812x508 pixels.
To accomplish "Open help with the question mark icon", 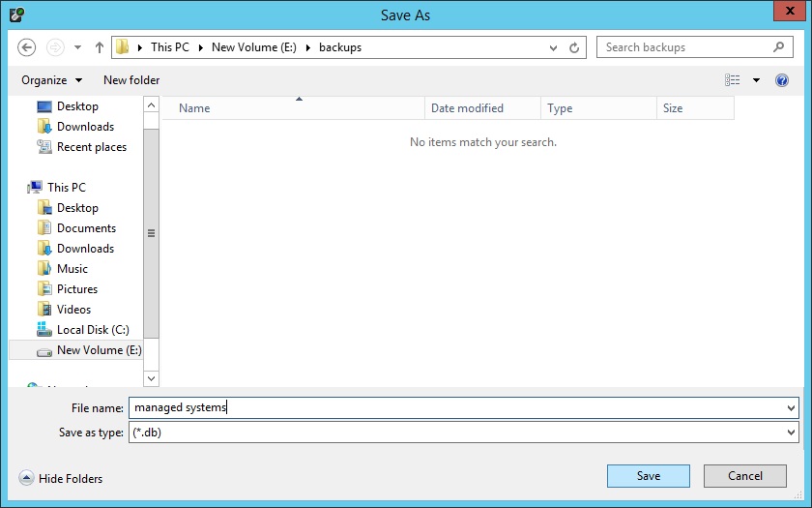I will (x=781, y=80).
